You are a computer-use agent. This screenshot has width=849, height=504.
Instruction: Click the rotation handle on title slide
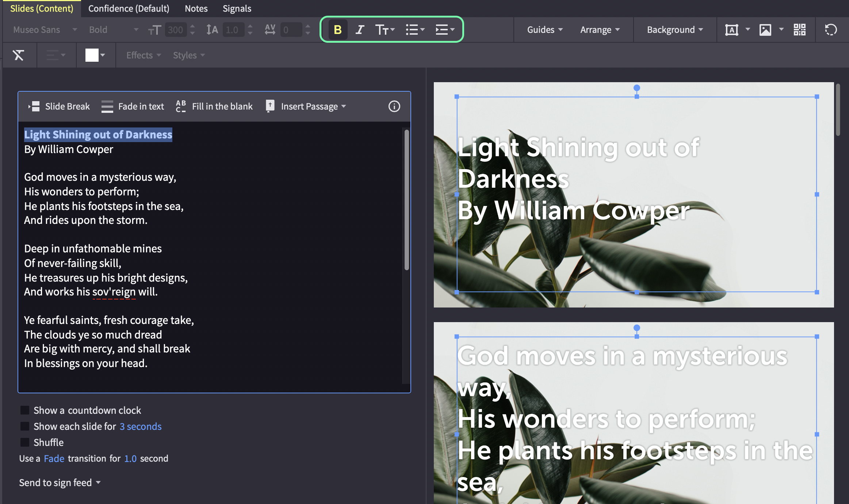click(x=636, y=88)
